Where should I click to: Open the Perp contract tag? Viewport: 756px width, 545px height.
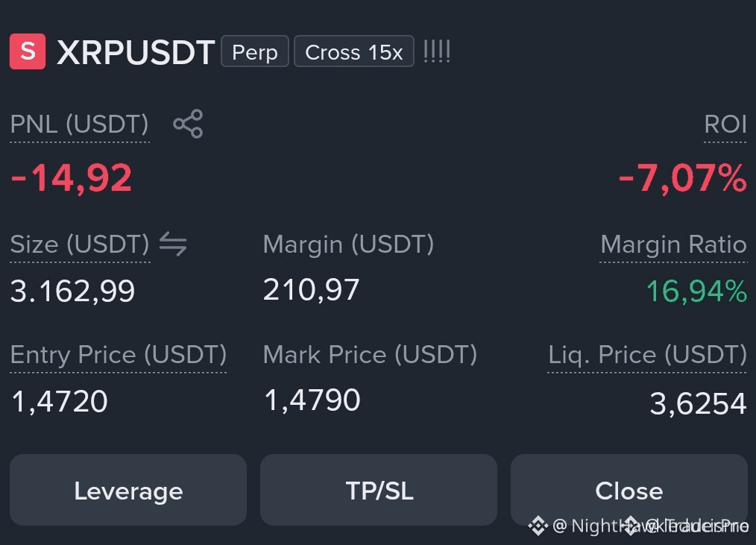(254, 51)
